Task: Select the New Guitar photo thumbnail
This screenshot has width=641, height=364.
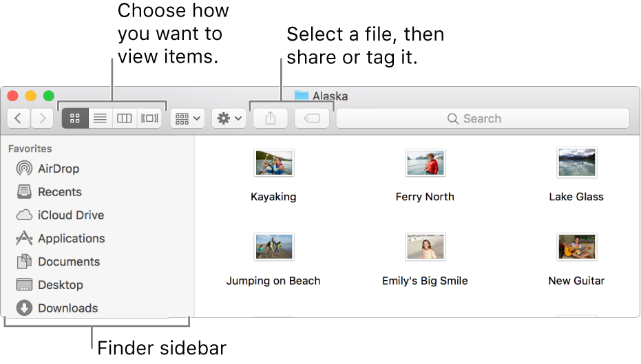Action: 577,247
